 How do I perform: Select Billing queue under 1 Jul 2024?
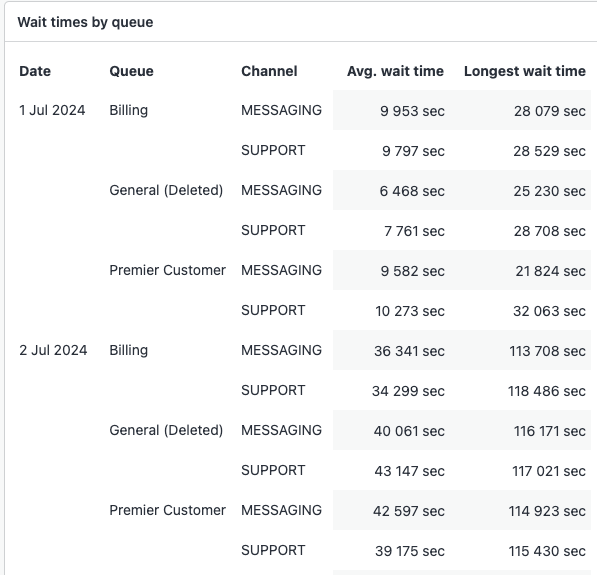tap(129, 110)
